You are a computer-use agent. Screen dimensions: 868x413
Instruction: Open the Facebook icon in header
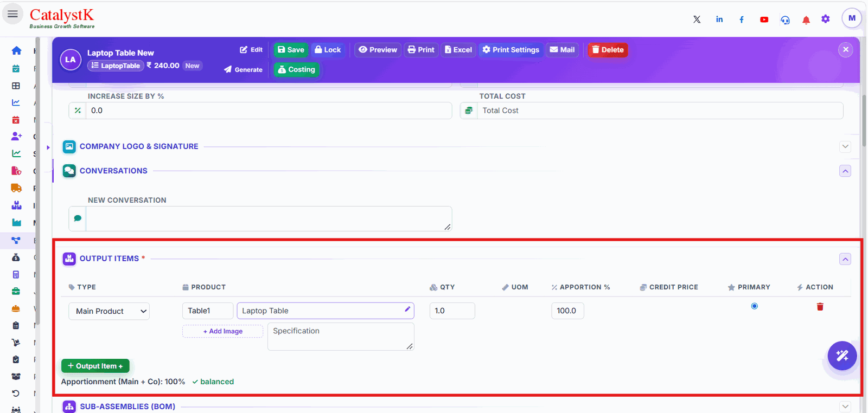pos(742,20)
